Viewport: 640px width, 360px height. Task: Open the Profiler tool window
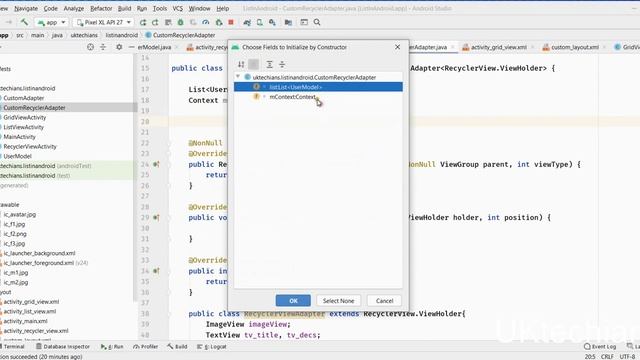tap(145, 347)
